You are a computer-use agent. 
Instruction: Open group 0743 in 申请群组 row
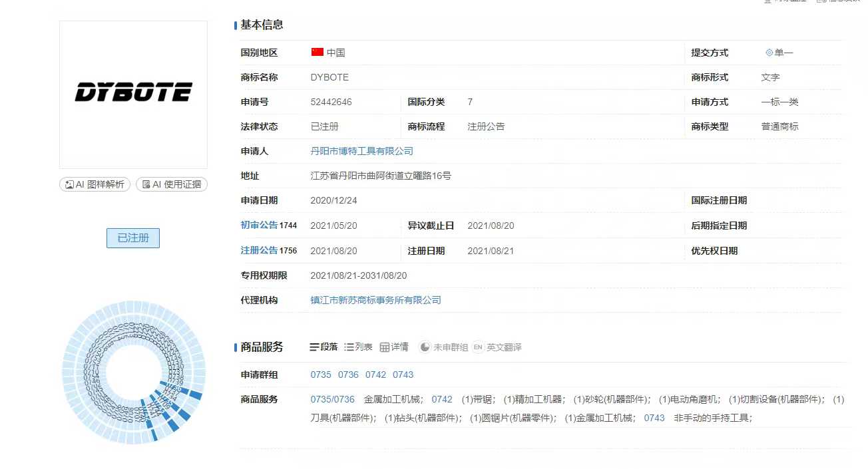coord(403,375)
